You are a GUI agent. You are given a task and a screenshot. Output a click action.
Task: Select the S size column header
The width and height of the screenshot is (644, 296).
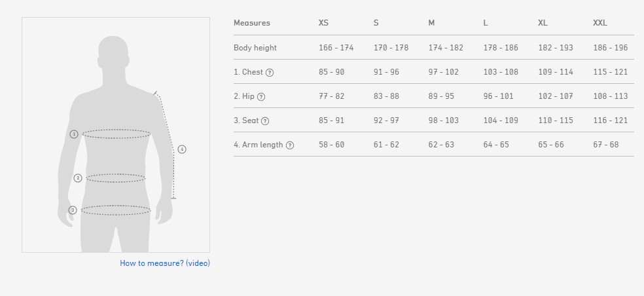(376, 23)
